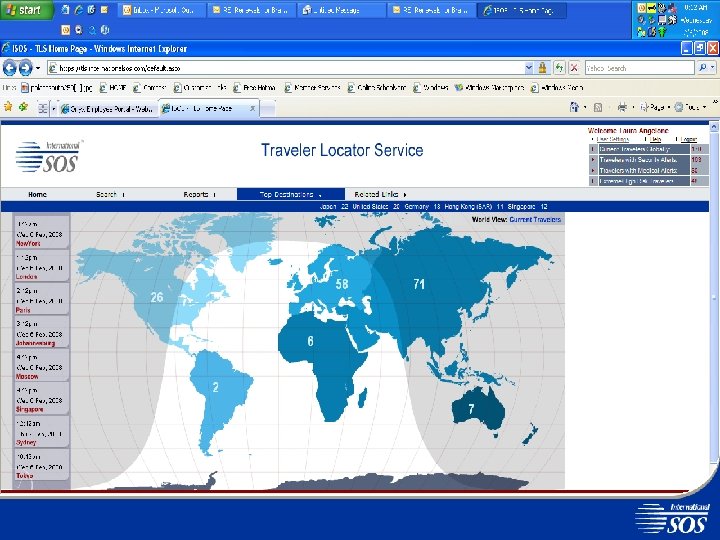720x540 pixels.
Task: Click the search magnifier icon beside search box
Action: click(703, 68)
